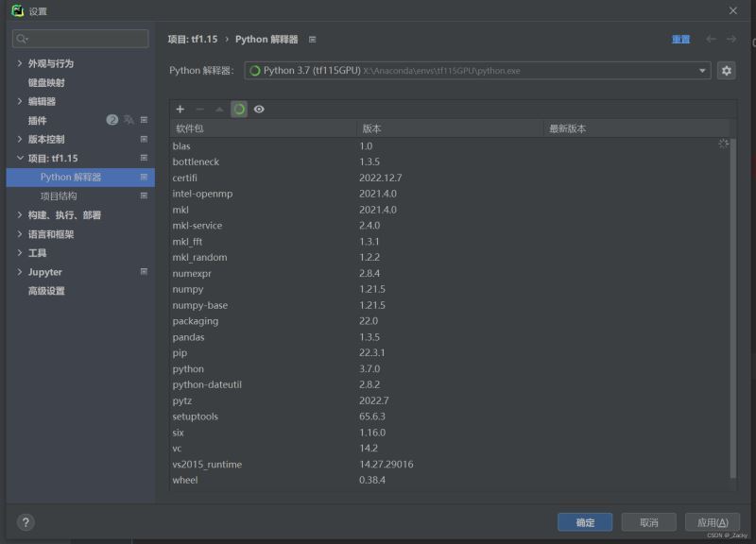This screenshot has width=756, height=544.
Task: Click project-level icon on Jupyter row
Action: click(x=144, y=272)
